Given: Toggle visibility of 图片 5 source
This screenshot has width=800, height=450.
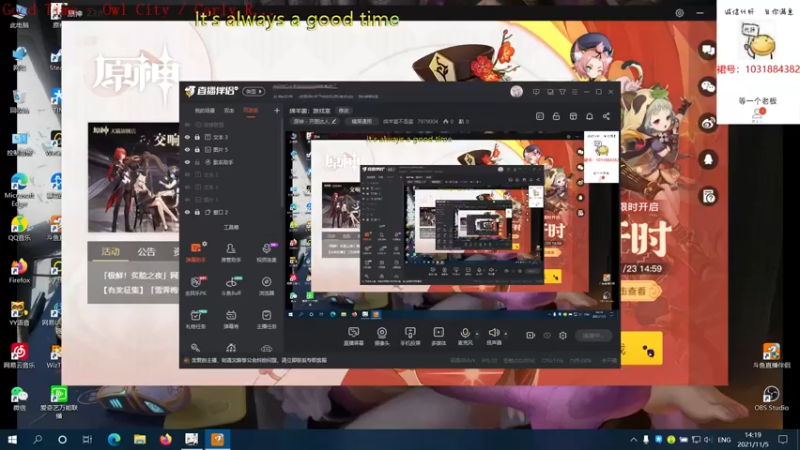Looking at the screenshot, I should tap(187, 149).
